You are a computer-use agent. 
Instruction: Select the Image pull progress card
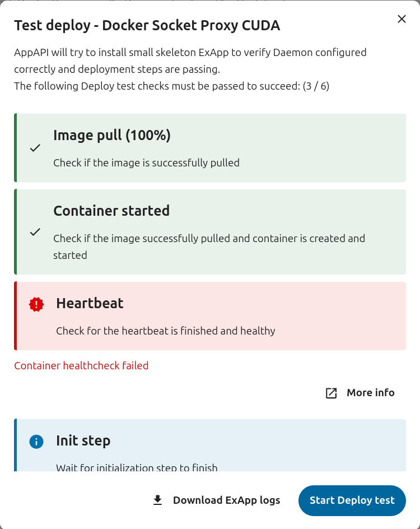tap(210, 147)
